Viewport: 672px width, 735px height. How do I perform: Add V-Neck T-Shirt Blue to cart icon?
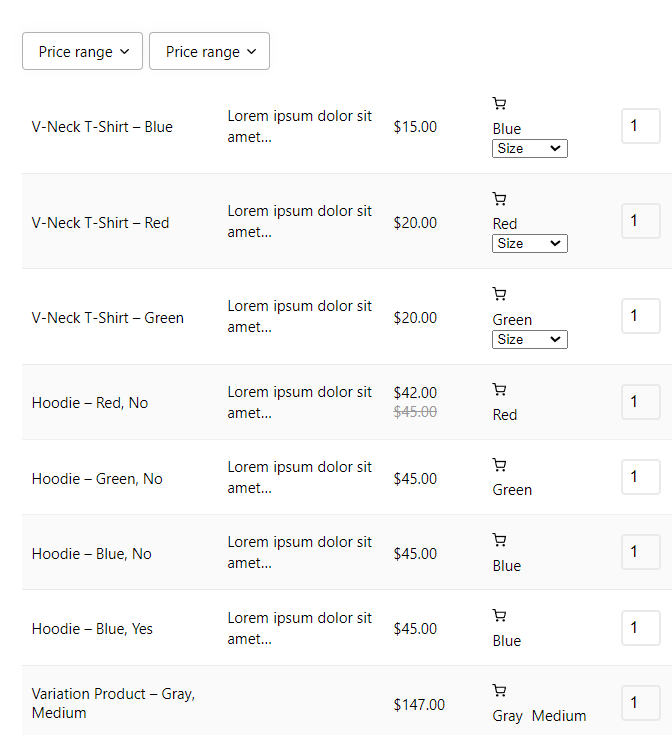pyautogui.click(x=499, y=103)
